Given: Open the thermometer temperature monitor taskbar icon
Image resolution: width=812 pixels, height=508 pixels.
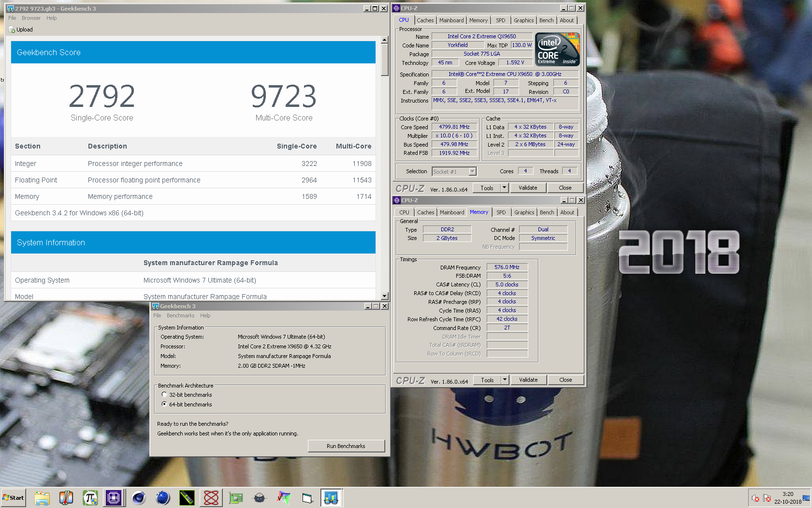Looking at the screenshot, I should click(66, 498).
